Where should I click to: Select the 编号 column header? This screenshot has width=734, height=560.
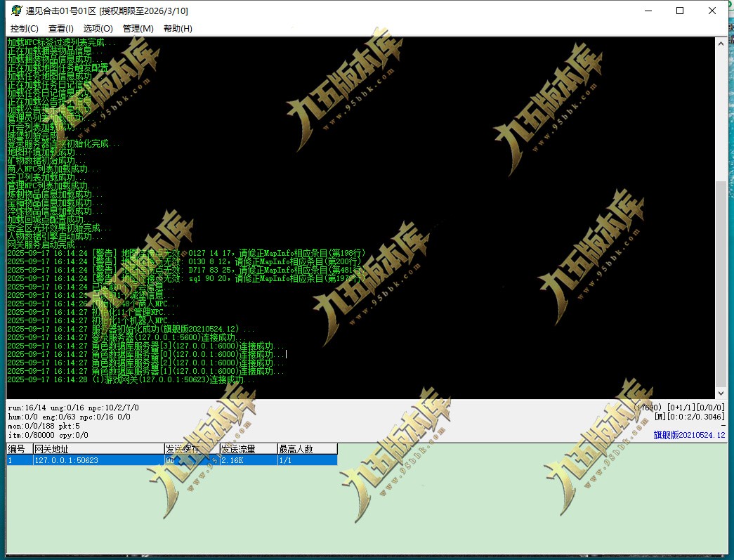20,449
